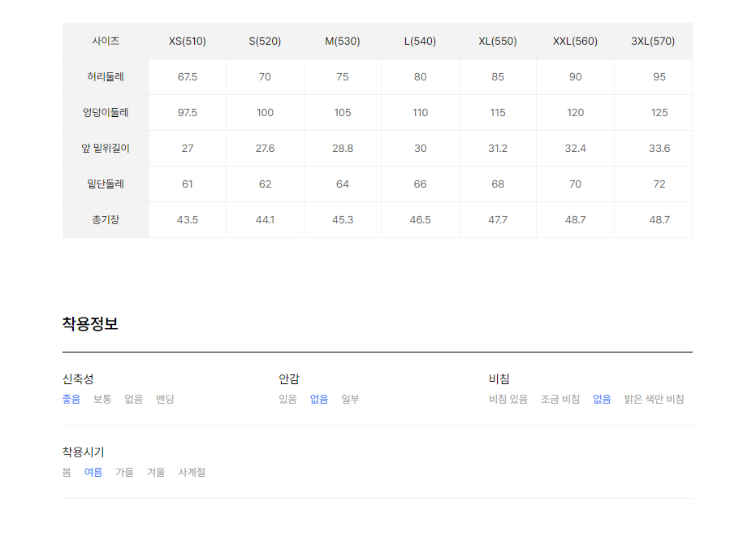
Task: Select the 보통 elasticity option
Action: 102,400
